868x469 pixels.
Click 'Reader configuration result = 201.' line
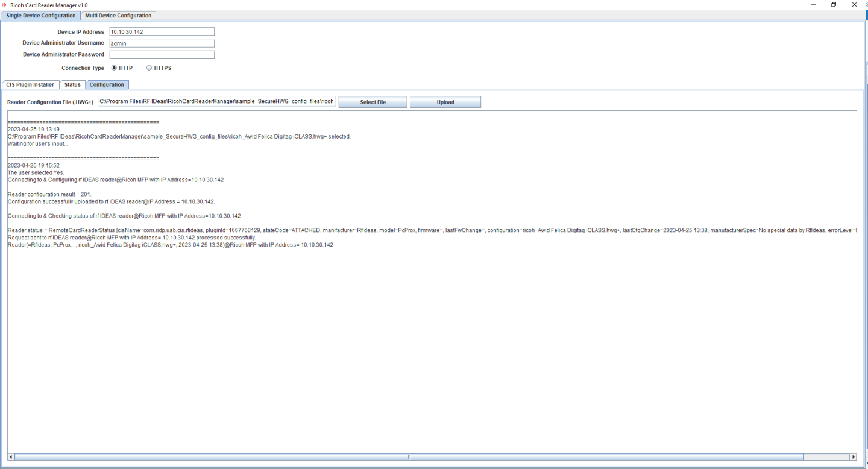click(x=49, y=195)
